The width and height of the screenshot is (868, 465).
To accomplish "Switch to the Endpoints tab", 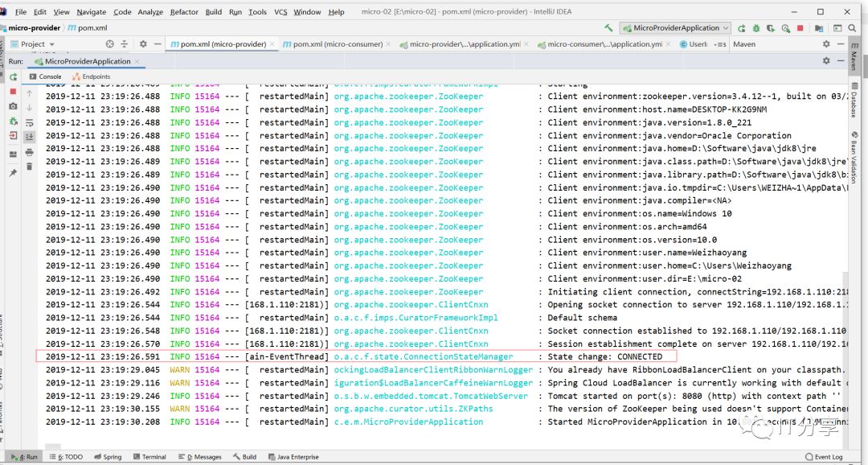I will pos(92,76).
